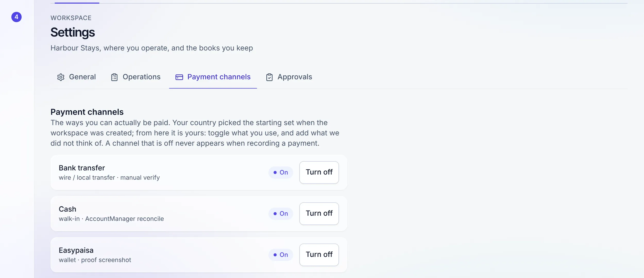Click the General gear icon
Viewport: 644px width, 278px height.
pyautogui.click(x=61, y=77)
